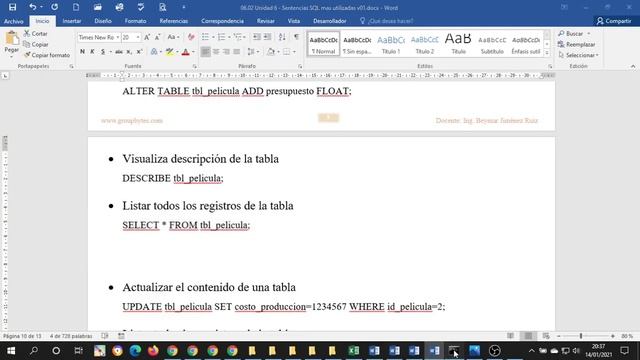Undo the last action

click(x=32, y=7)
